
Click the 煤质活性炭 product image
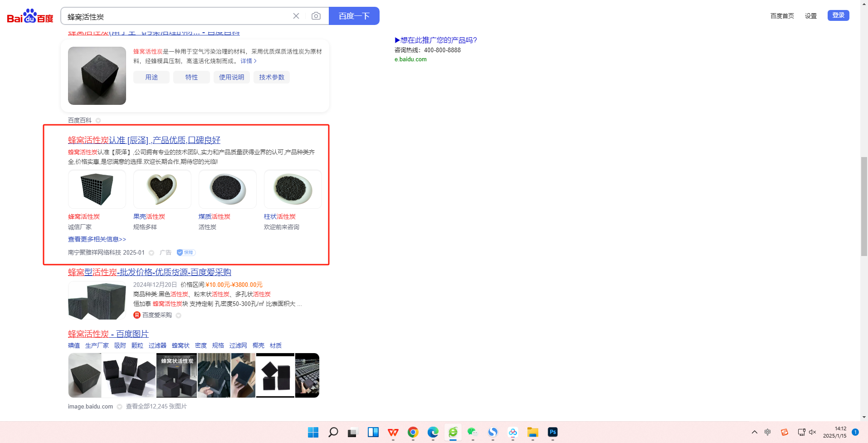228,189
